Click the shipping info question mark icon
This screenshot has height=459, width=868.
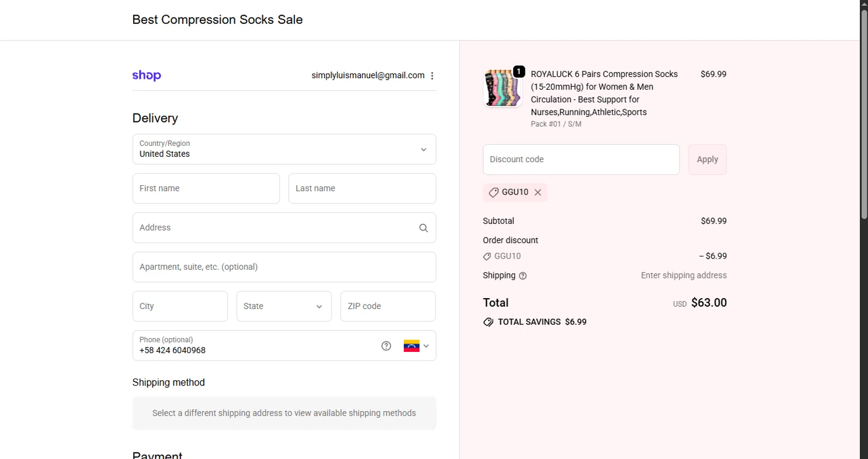pyautogui.click(x=523, y=276)
